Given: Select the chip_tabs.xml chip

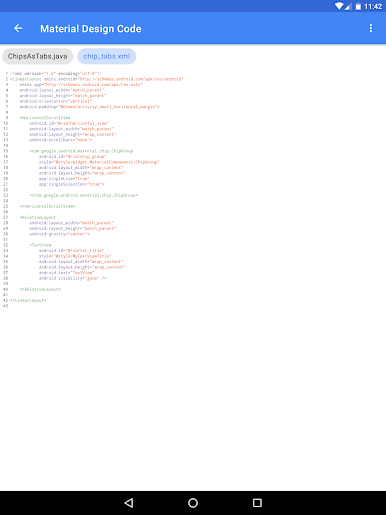Looking at the screenshot, I should [107, 56].
